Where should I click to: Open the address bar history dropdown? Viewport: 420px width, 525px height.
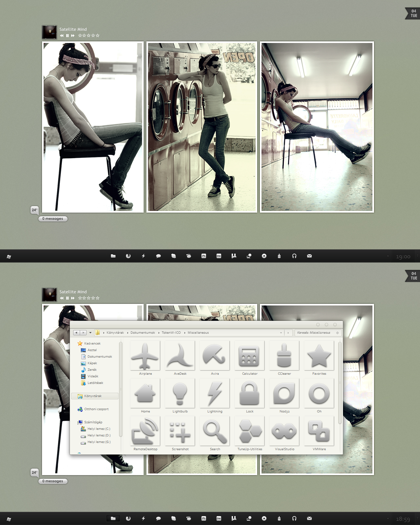pyautogui.click(x=281, y=333)
